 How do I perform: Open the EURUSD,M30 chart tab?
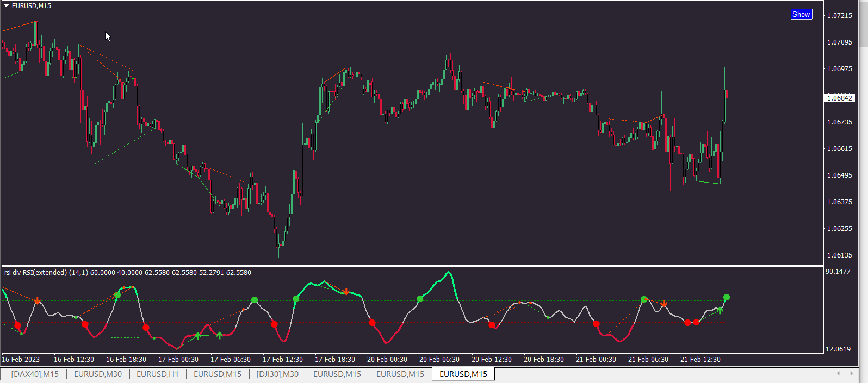coord(98,374)
